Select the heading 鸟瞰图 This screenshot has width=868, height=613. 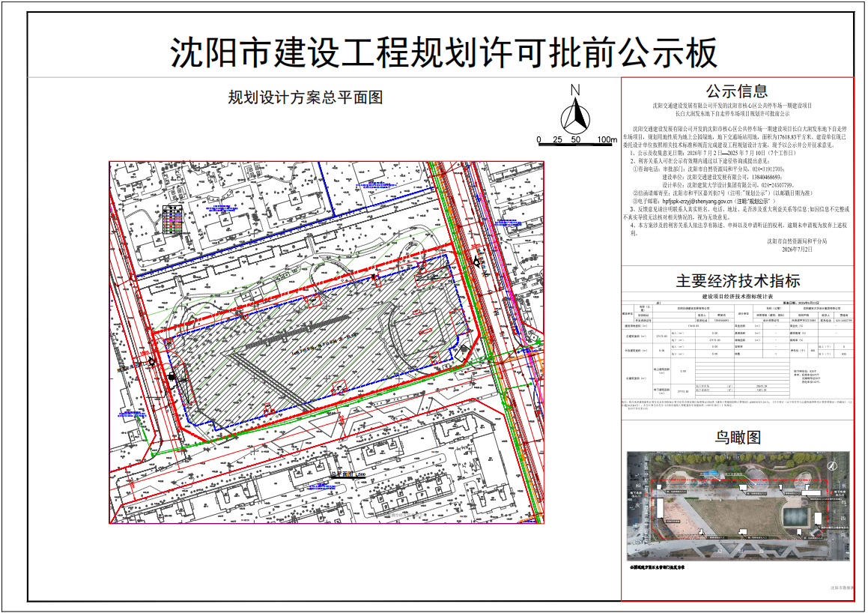738,437
